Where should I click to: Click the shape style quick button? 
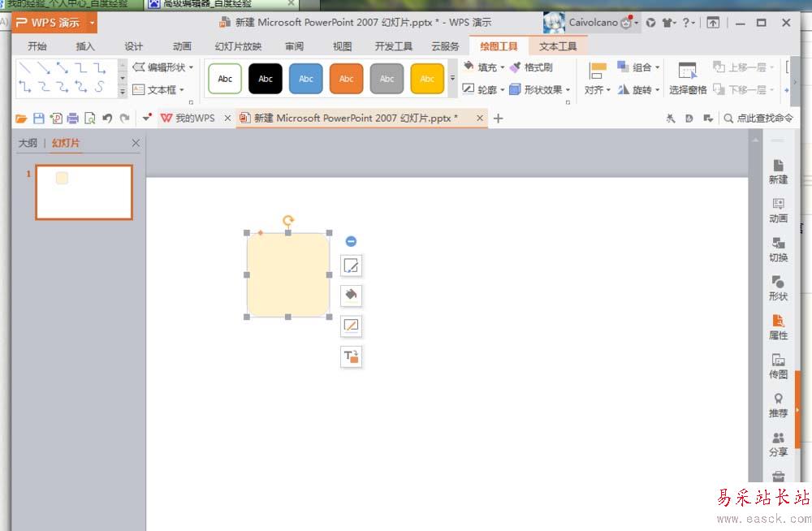tap(351, 265)
